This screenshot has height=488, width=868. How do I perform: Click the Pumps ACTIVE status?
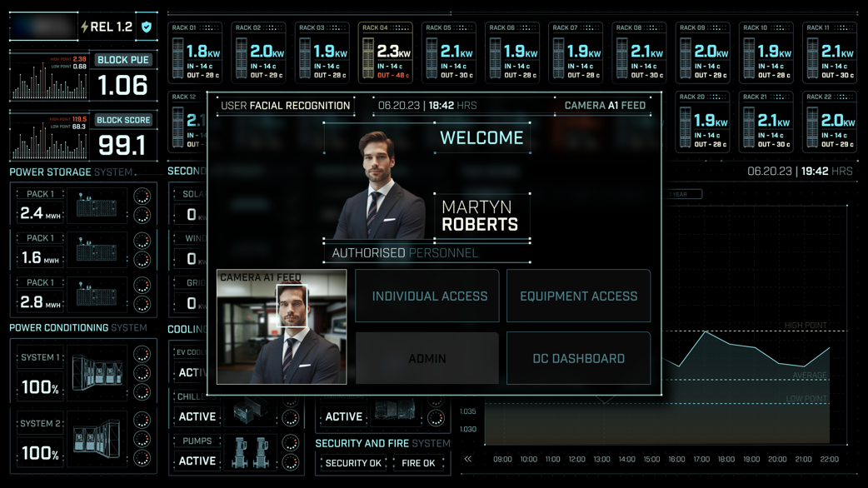coord(197,461)
